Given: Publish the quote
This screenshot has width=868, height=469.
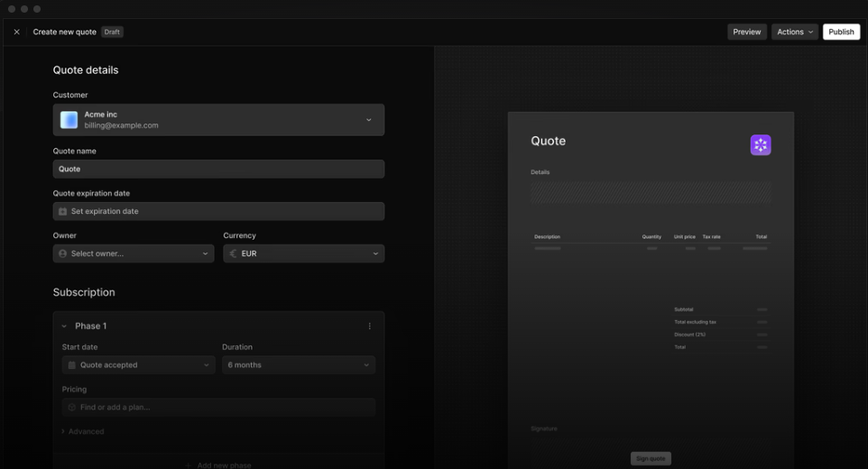Looking at the screenshot, I should click(x=841, y=32).
